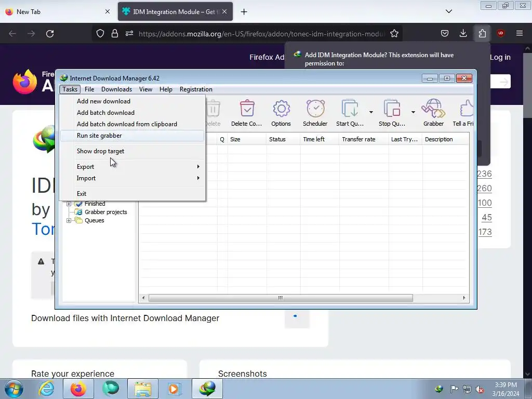Open Firefox tracking protection shield icon

(x=100, y=34)
